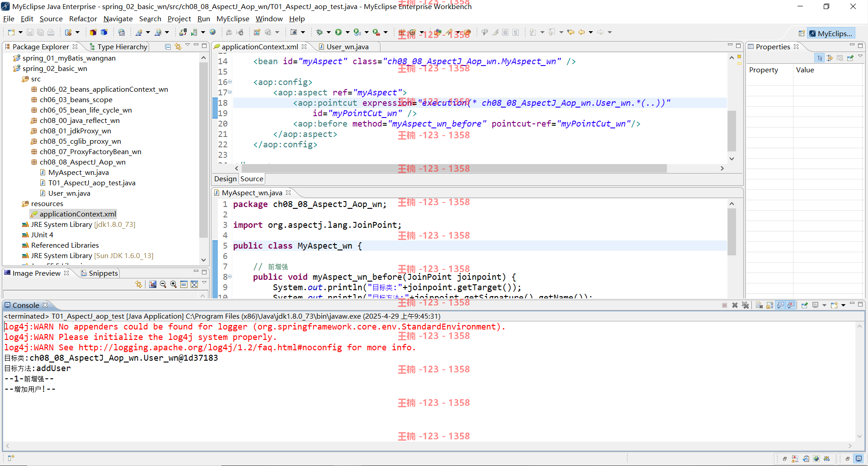This screenshot has width=868, height=466.
Task: Open Properties view menu triangle
Action: coord(860,57)
